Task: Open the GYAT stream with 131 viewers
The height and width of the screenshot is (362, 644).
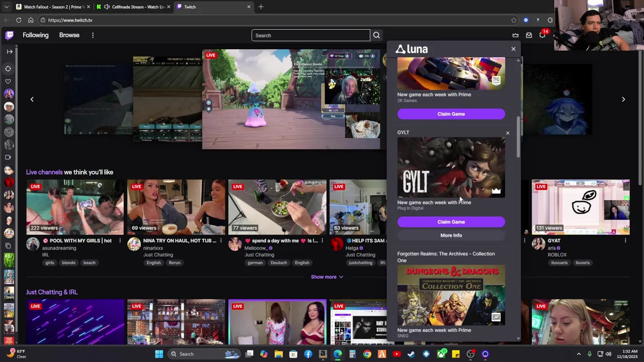Action: coord(581,207)
